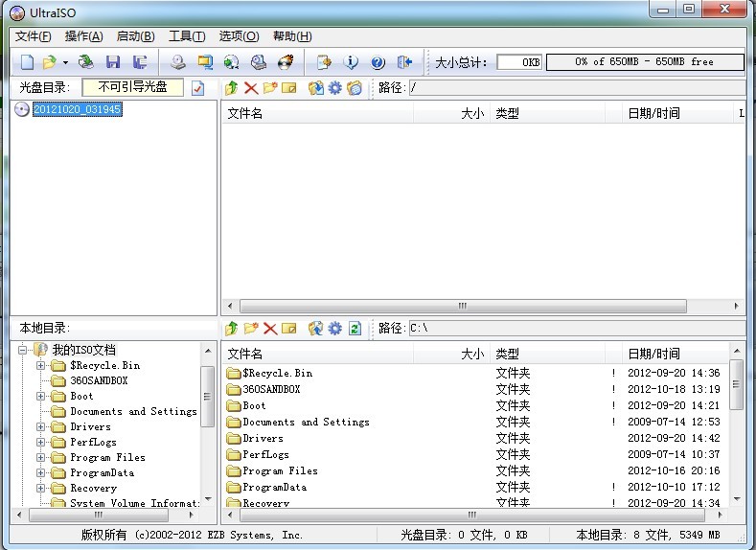
Task: Open the help question mark icon
Action: click(378, 62)
